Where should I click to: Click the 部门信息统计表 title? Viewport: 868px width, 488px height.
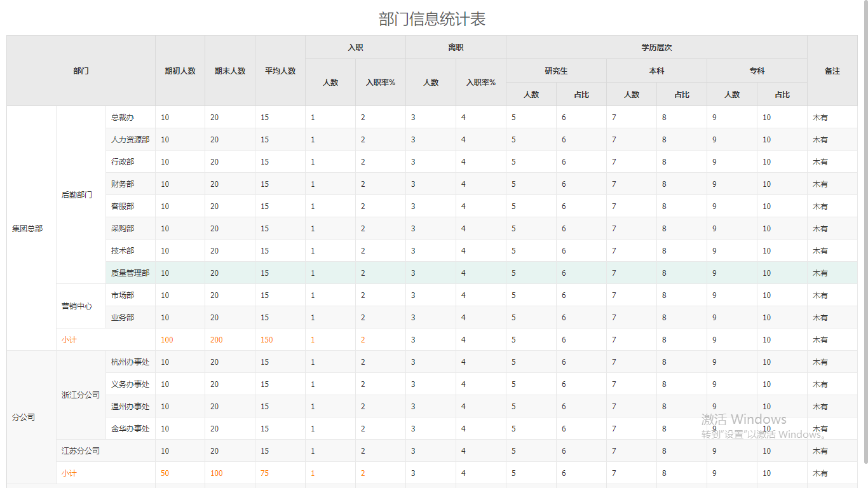tap(432, 19)
